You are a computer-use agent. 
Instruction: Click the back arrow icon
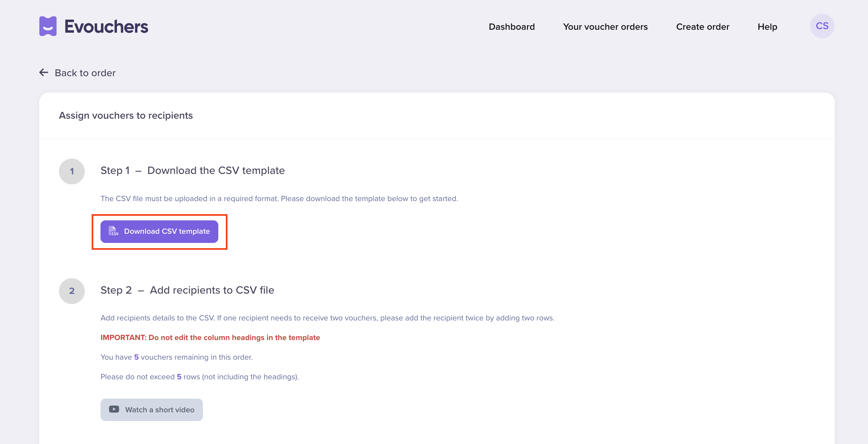(44, 72)
